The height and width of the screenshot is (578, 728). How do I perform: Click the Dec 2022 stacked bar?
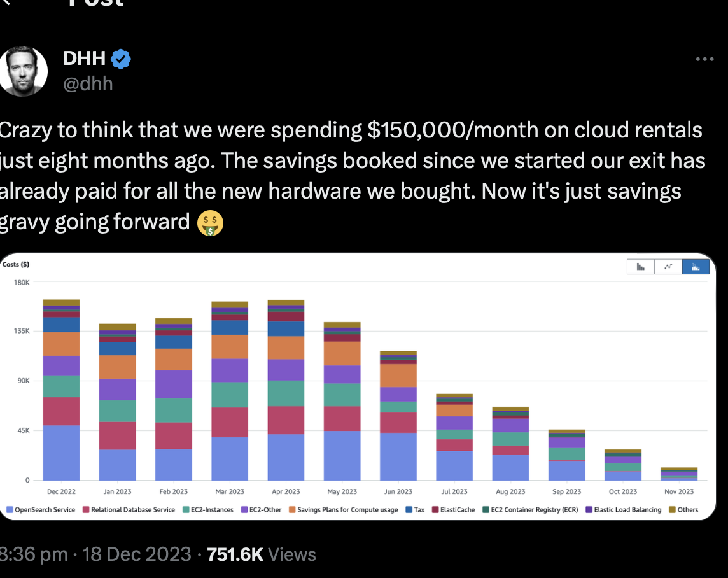pos(62,390)
